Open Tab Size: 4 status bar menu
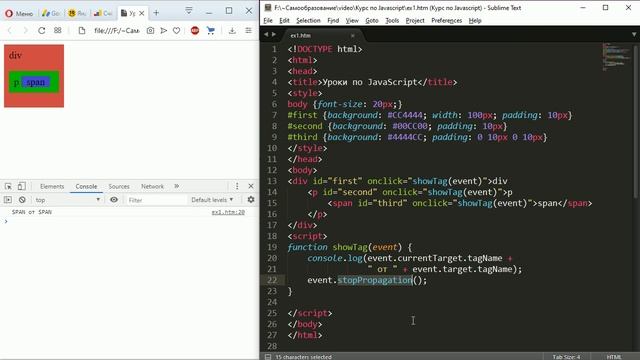 [566, 357]
